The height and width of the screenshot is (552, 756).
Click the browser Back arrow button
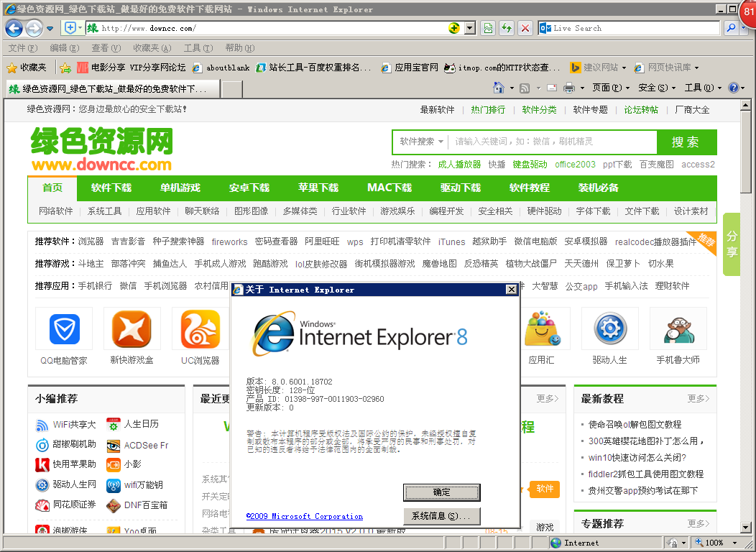pos(14,29)
